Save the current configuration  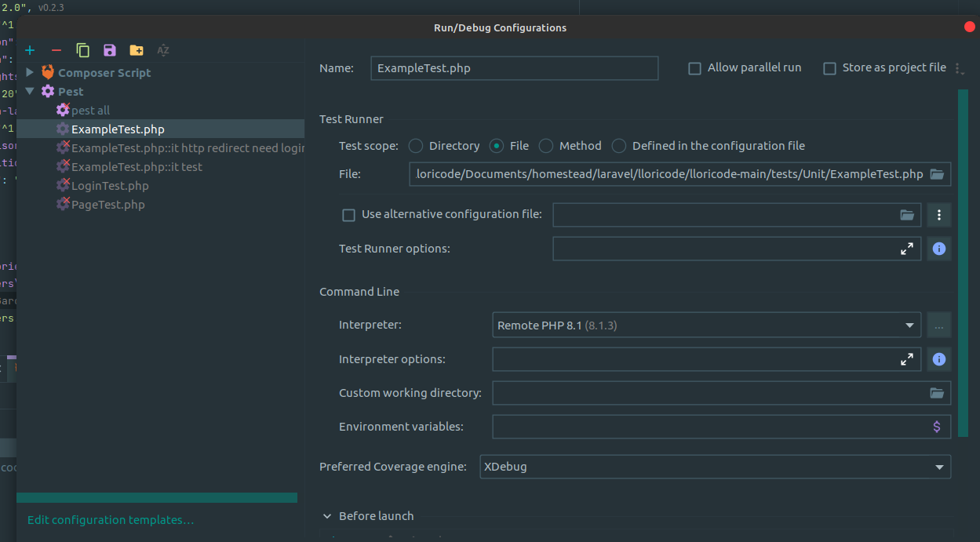[x=109, y=49]
